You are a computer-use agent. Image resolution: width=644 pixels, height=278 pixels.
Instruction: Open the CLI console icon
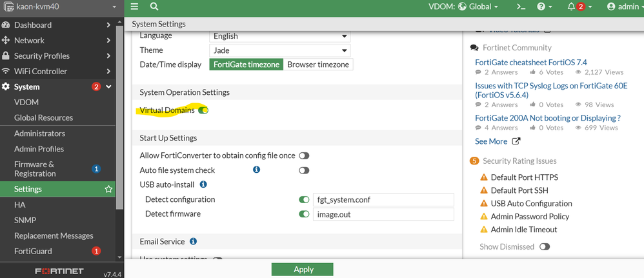521,6
